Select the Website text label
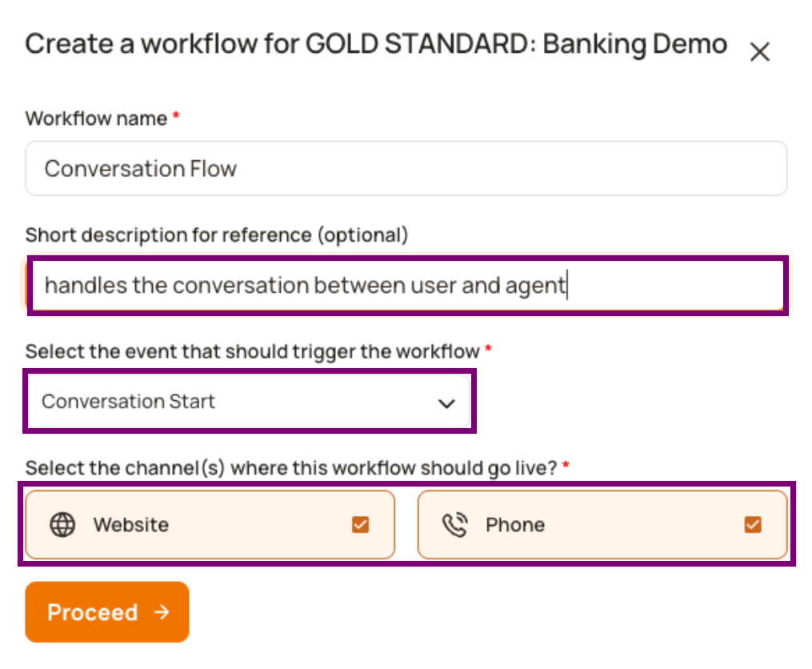The image size is (812, 669). tap(131, 525)
